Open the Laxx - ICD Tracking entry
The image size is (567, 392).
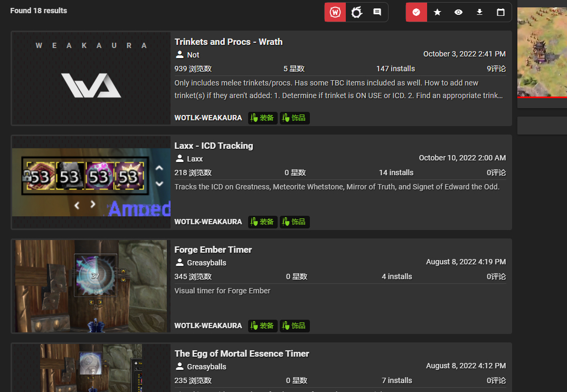(213, 146)
